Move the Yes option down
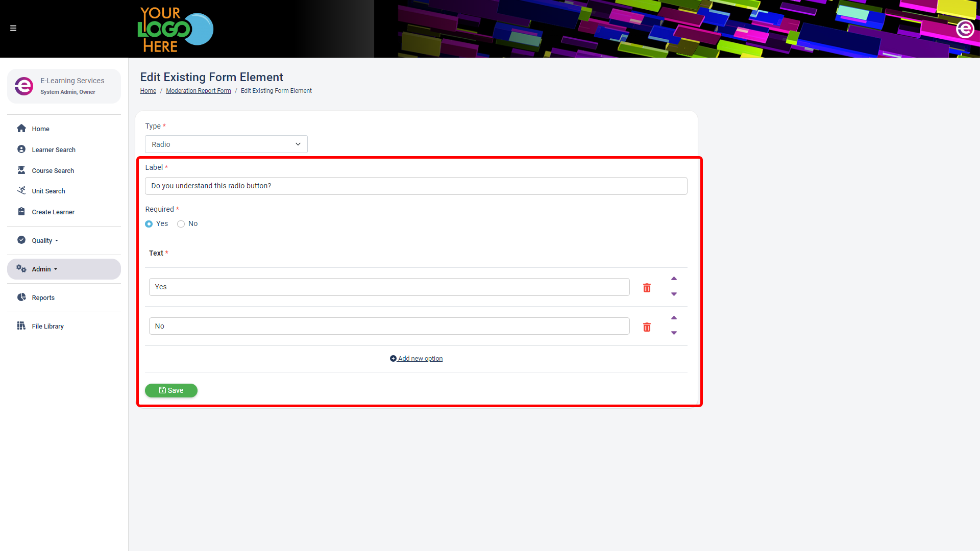The height and width of the screenshot is (551, 980). pyautogui.click(x=674, y=294)
